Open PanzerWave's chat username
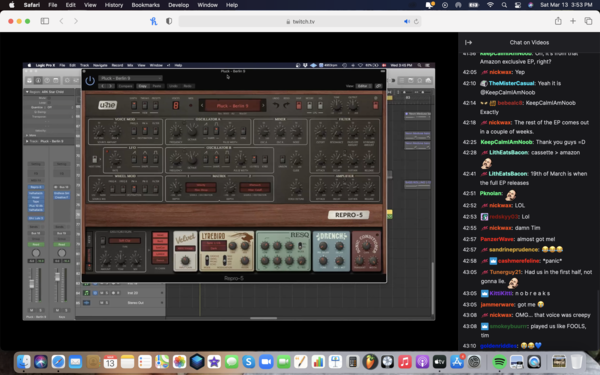Image resolution: width=600 pixels, height=375 pixels. [x=497, y=239]
